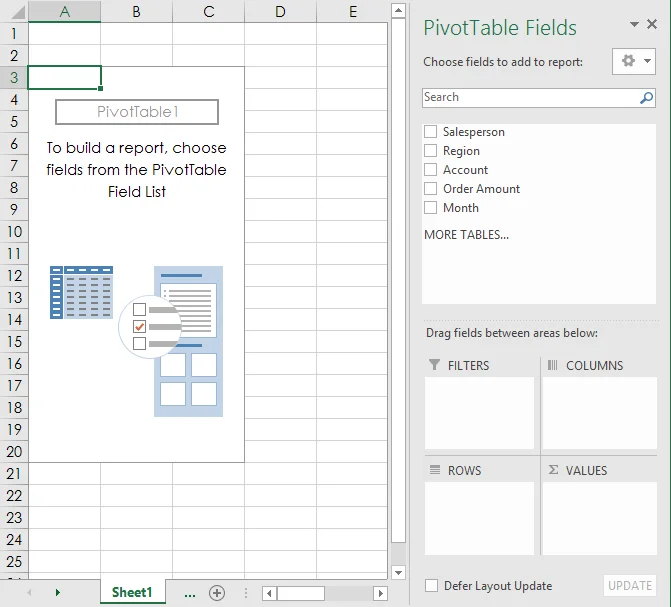Check the Account field
This screenshot has width=671, height=607.
click(431, 170)
